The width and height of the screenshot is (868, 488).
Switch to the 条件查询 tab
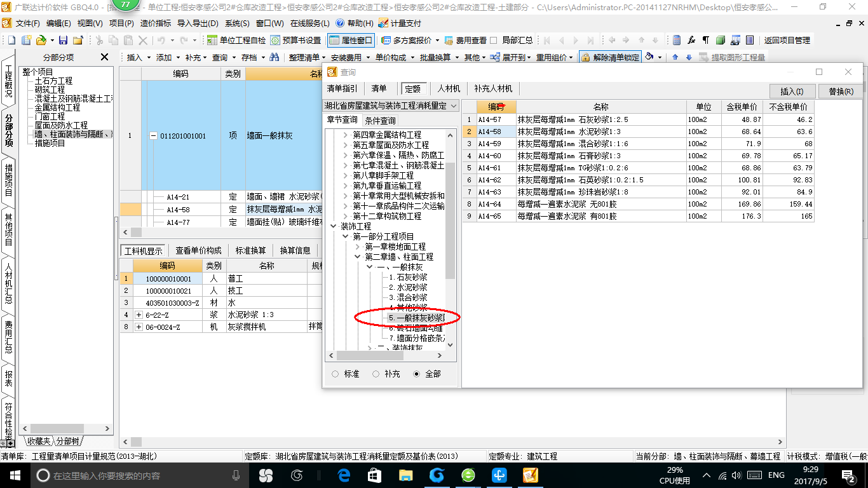pos(381,120)
